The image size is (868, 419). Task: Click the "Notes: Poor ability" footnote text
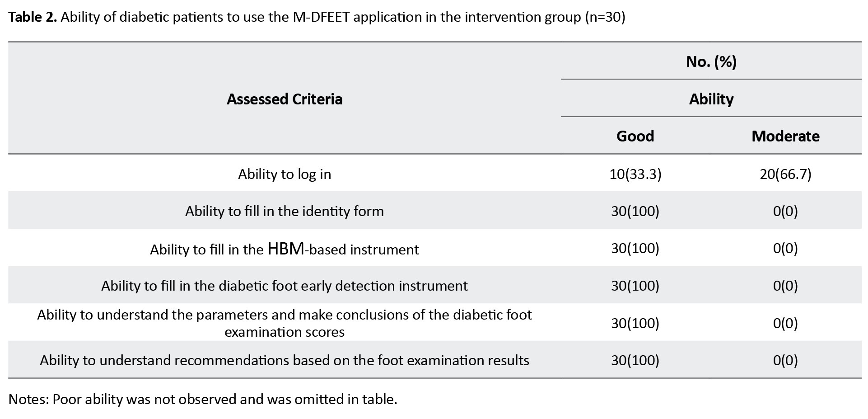click(203, 399)
